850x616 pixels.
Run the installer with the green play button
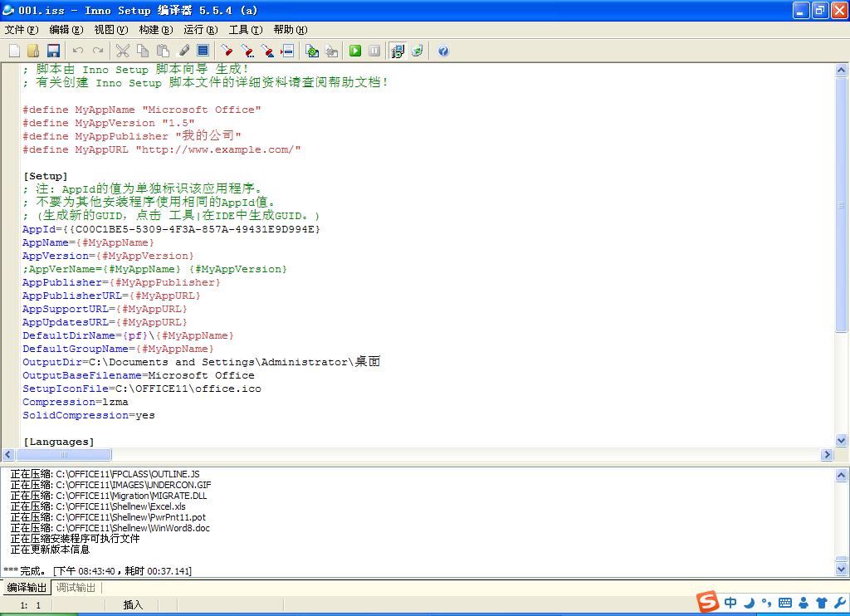(355, 51)
